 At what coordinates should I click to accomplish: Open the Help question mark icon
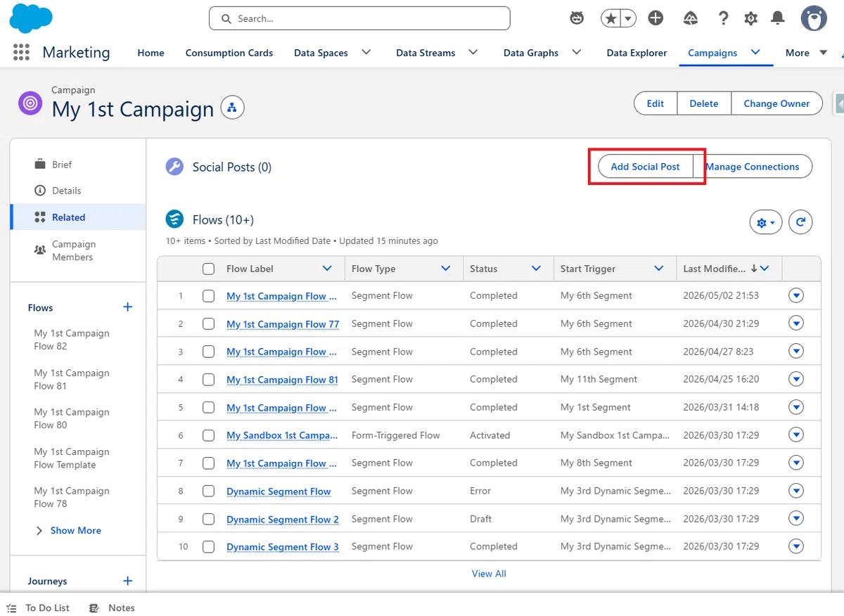723,18
